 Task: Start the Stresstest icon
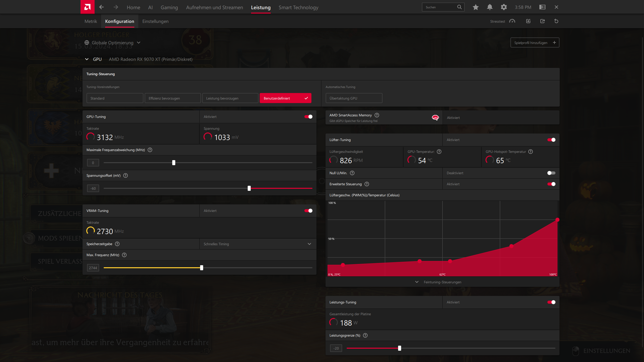[512, 21]
